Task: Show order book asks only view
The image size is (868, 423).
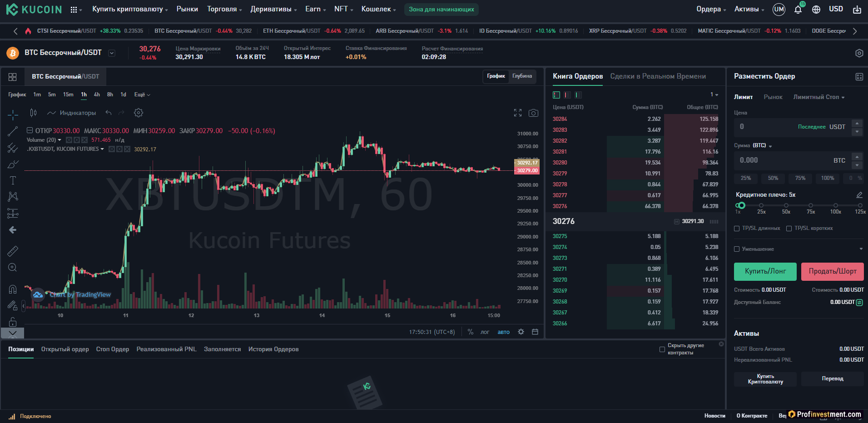Action: [567, 95]
